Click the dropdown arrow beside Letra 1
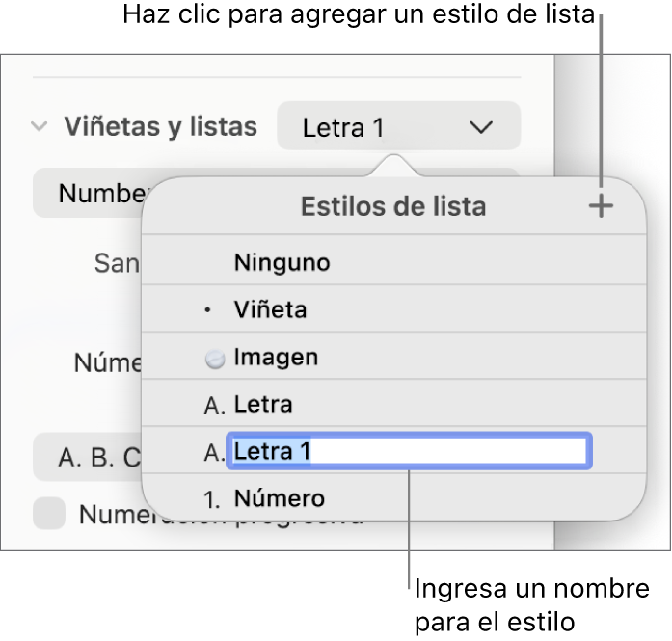This screenshot has height=641, width=672. [x=480, y=127]
